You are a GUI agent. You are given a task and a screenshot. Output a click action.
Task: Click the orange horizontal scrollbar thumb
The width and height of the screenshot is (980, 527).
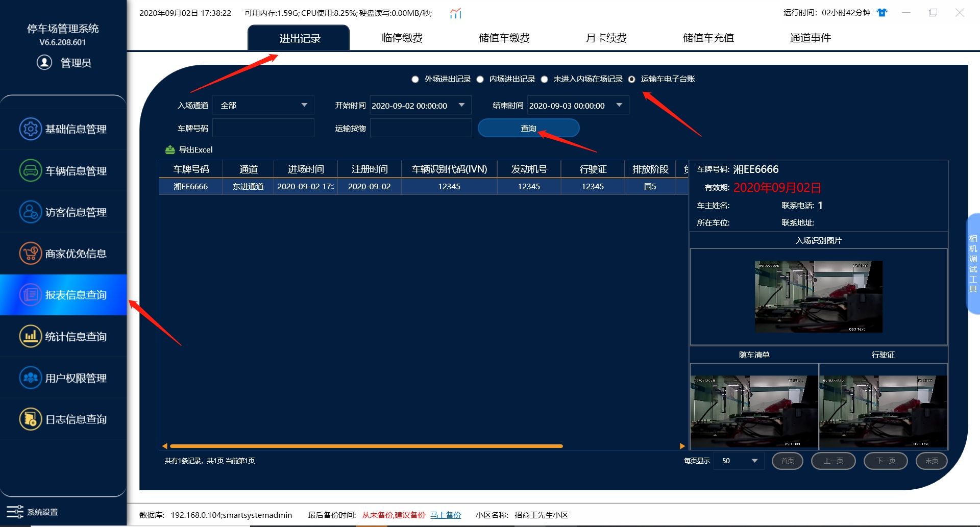366,446
